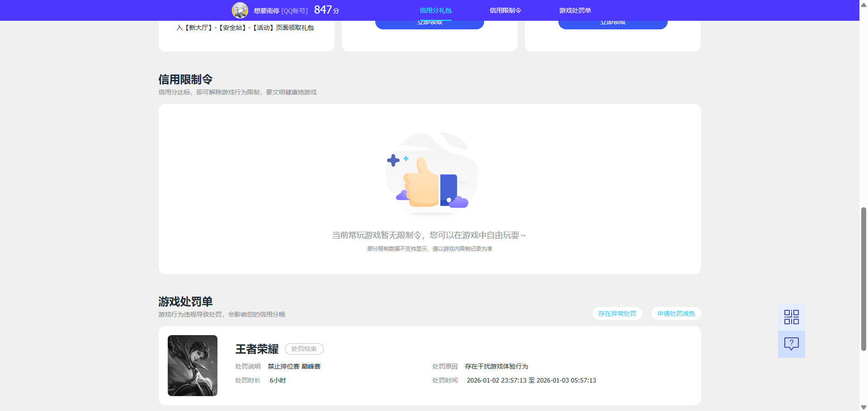The image size is (868, 411).
Task: Click the 申请处罚减免 button
Action: (676, 313)
